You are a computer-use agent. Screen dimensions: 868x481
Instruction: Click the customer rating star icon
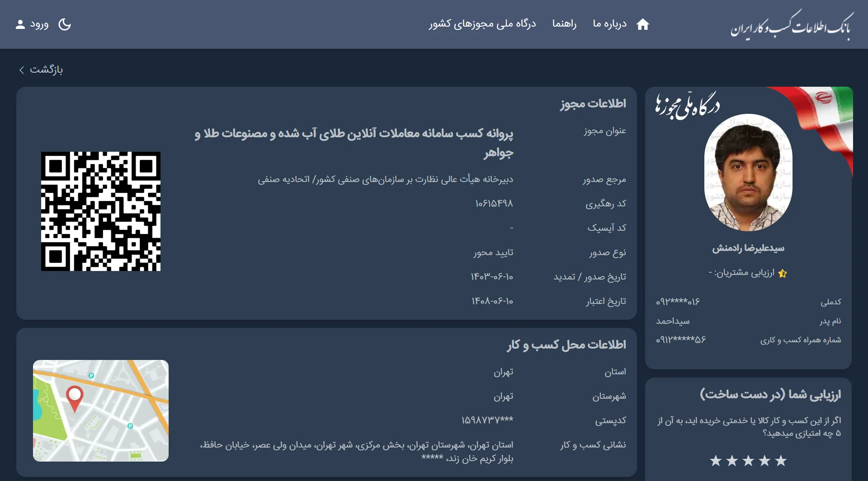click(783, 273)
